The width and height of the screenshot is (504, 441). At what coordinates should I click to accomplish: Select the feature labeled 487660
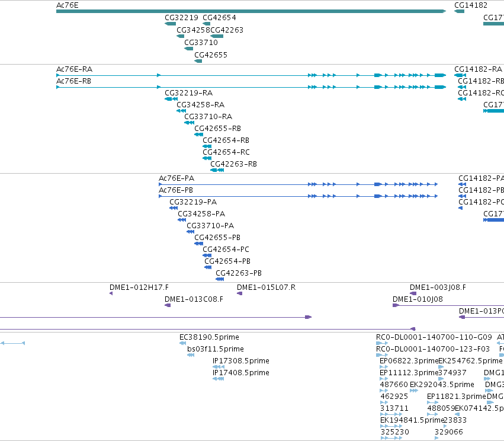384,391
